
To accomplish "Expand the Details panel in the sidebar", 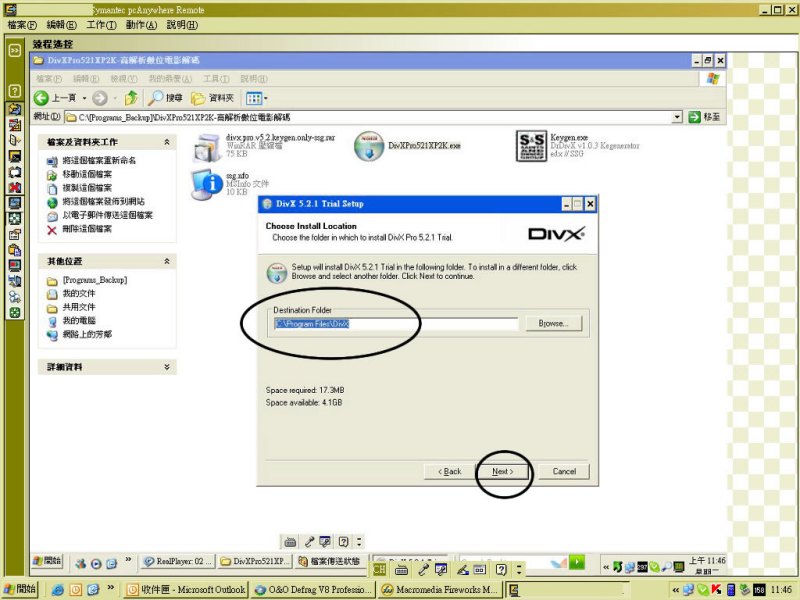I will coord(167,368).
